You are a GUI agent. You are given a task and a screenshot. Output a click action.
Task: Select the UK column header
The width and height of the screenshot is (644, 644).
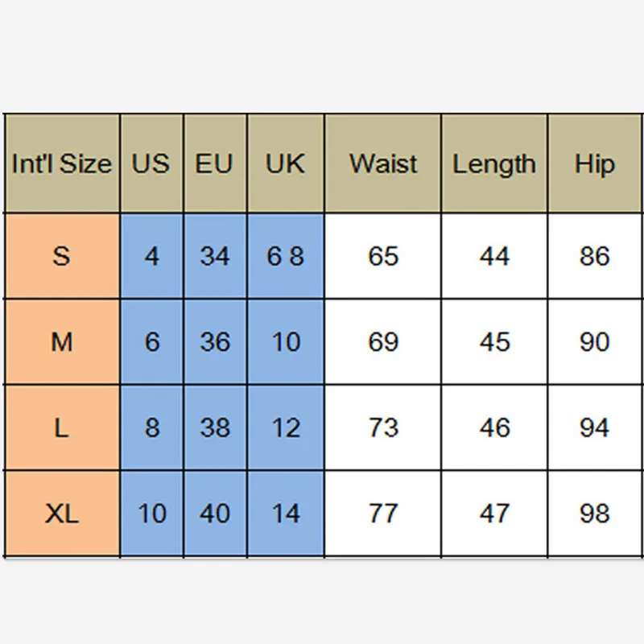pos(286,164)
